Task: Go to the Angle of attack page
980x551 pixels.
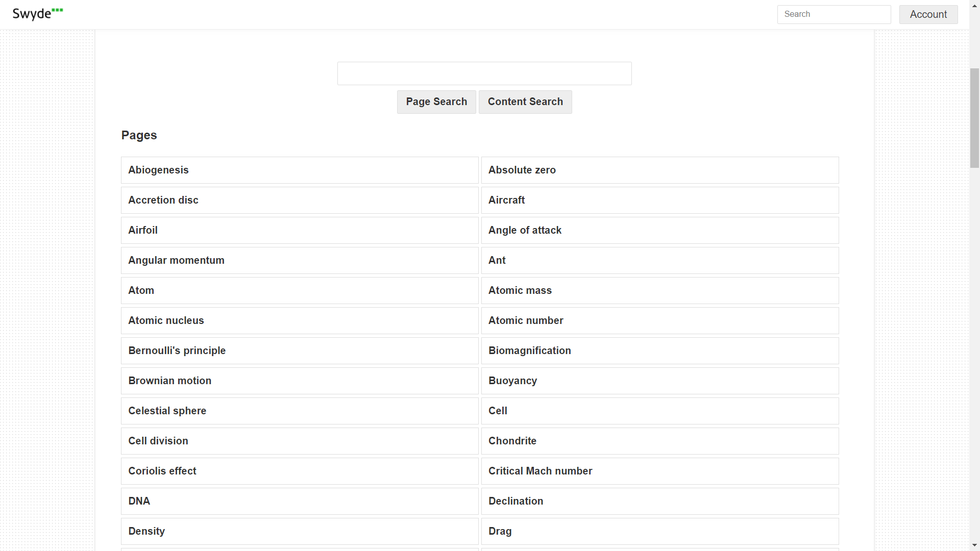Action: pos(525,230)
